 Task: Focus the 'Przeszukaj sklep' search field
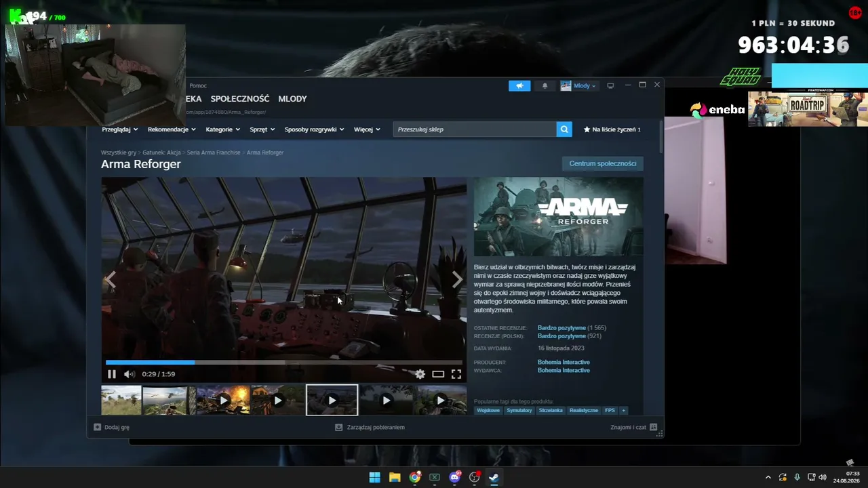(x=475, y=129)
